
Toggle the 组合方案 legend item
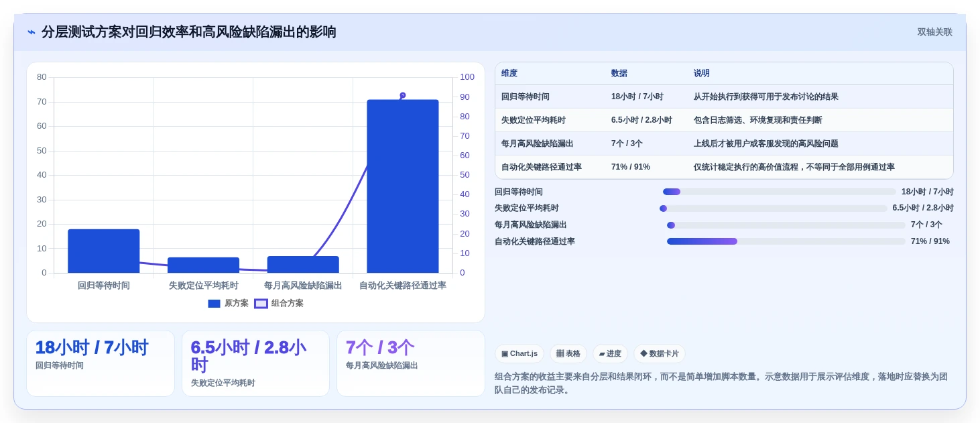point(279,304)
